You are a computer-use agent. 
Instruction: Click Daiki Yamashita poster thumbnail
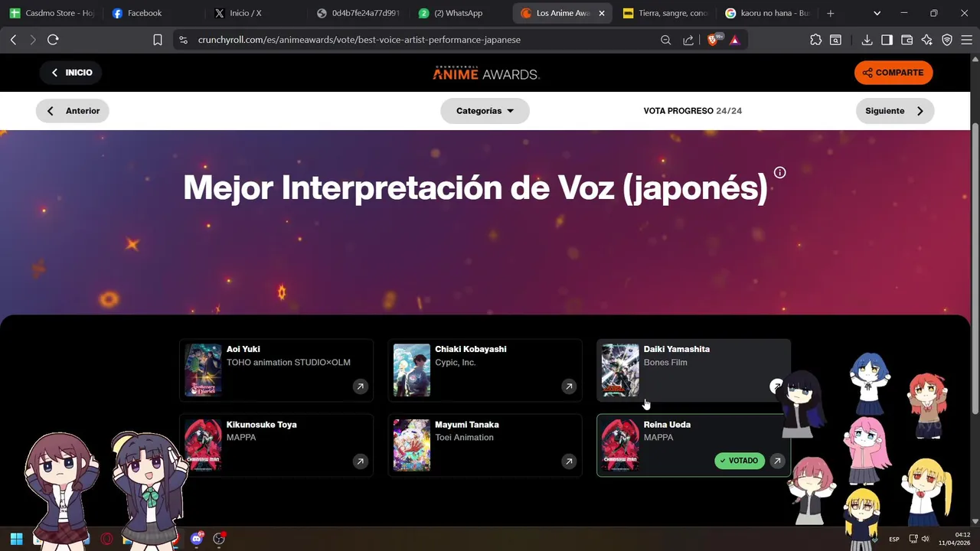[x=620, y=370]
